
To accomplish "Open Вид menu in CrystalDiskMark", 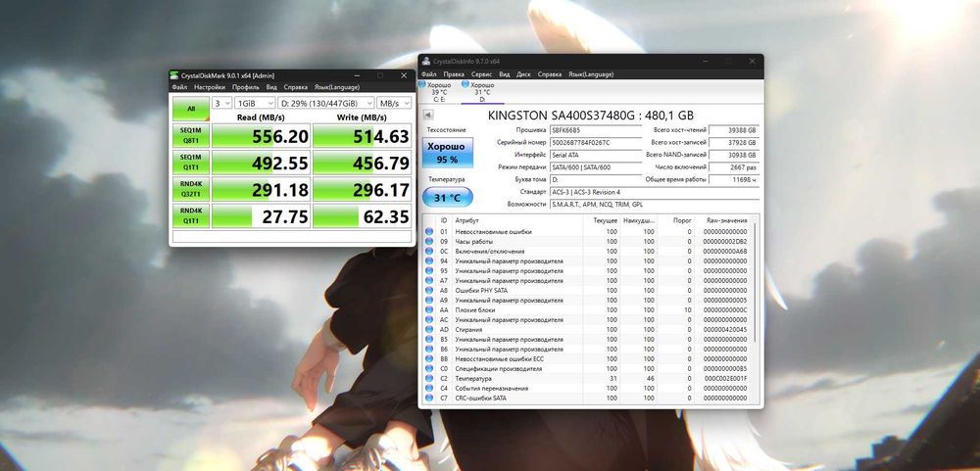I will pyautogui.click(x=271, y=87).
